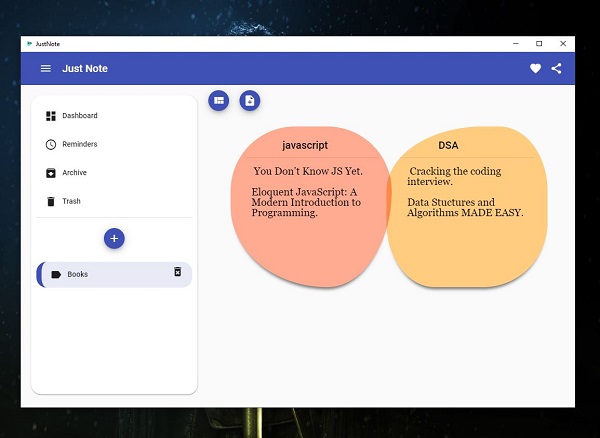
Task: Maximize the JustNote window
Action: [x=539, y=44]
